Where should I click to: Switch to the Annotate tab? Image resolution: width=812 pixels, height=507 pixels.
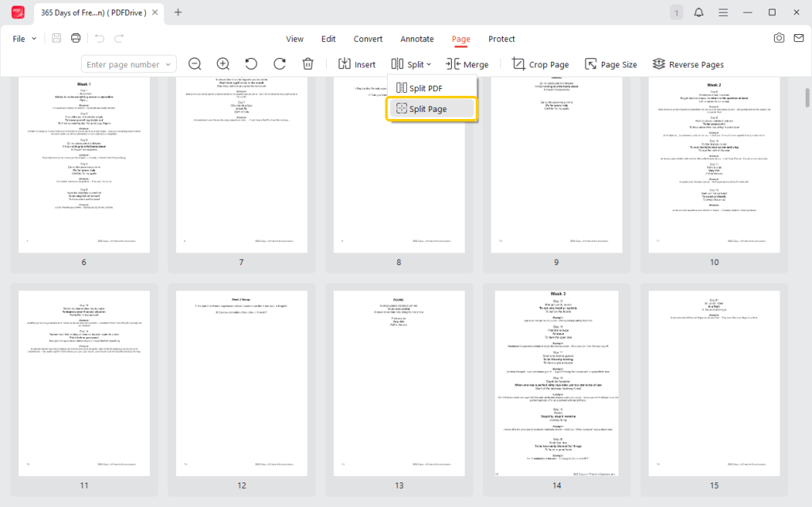[417, 38]
